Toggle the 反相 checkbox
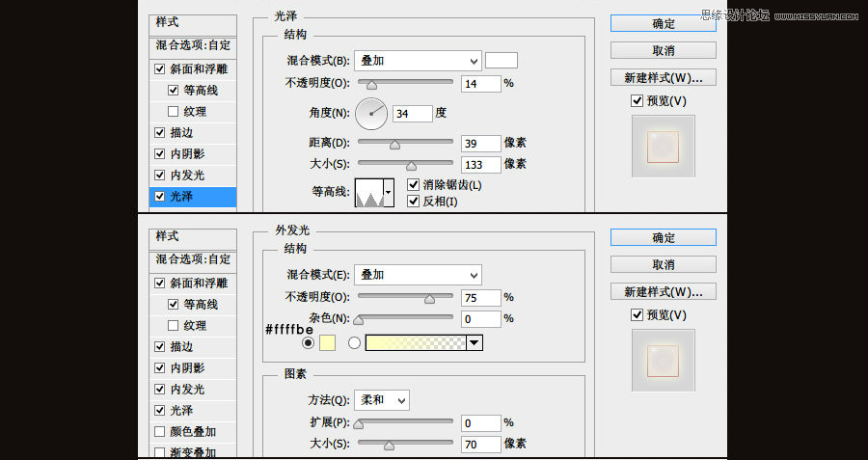Viewport: 868px width, 460px height. tap(414, 202)
